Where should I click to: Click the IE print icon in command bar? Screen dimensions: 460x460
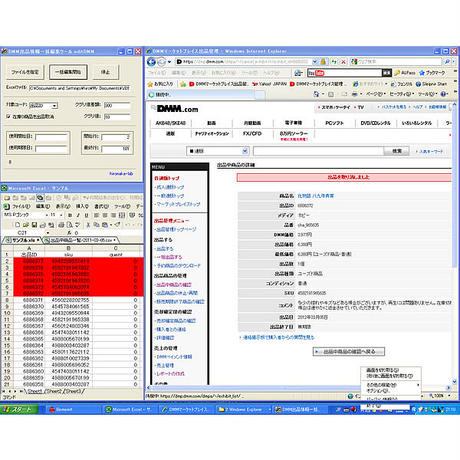coord(354,94)
